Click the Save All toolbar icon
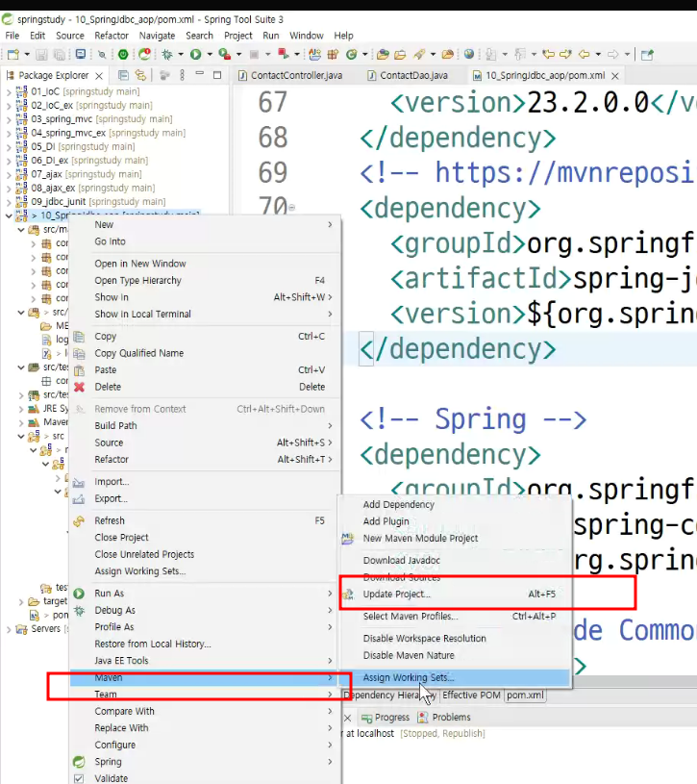The width and height of the screenshot is (697, 784). tap(59, 55)
